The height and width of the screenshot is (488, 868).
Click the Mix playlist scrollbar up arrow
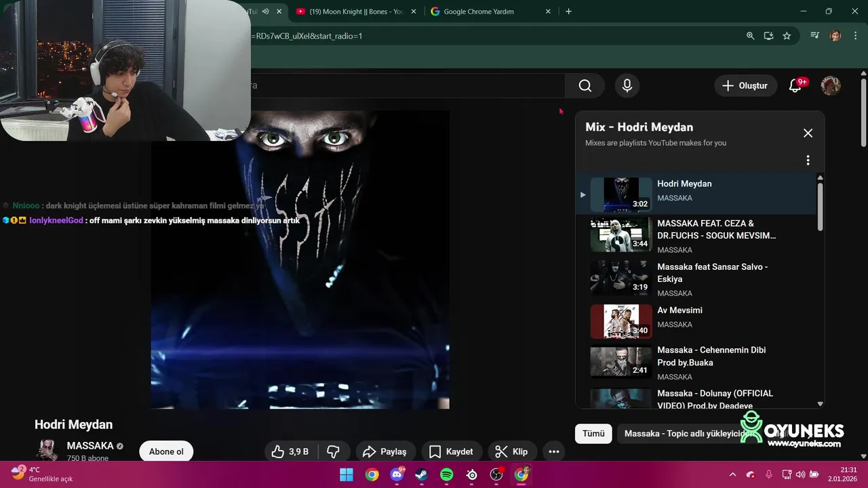820,178
